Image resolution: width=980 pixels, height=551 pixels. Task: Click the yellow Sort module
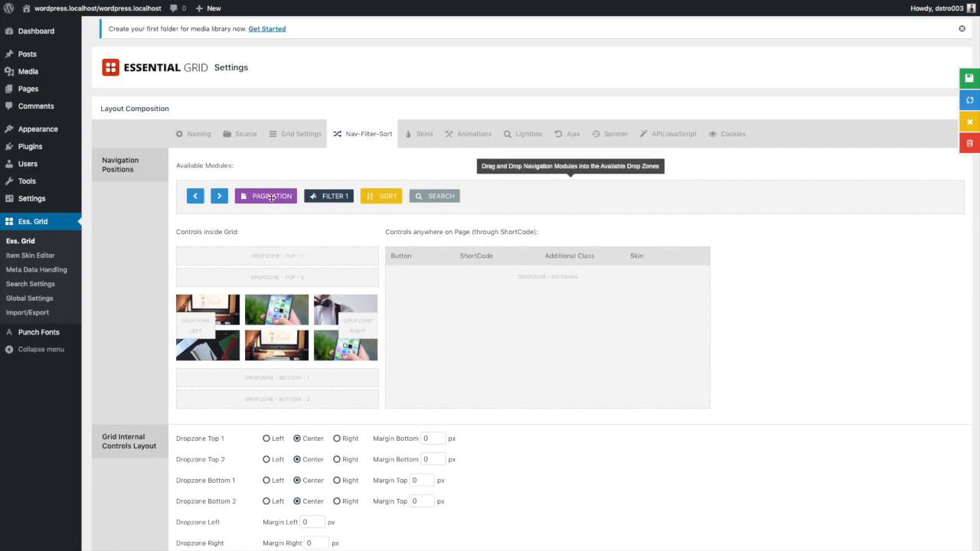coord(381,196)
